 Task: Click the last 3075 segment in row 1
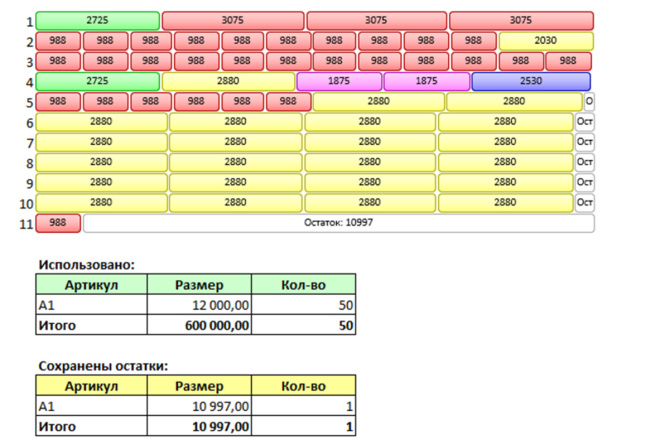pyautogui.click(x=522, y=21)
